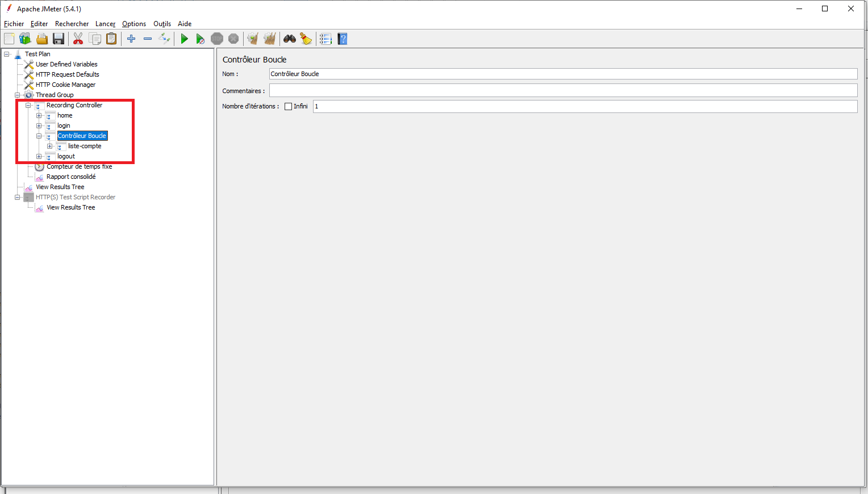The image size is (868, 494).
Task: Clear results with single broom icon
Action: pyautogui.click(x=253, y=39)
